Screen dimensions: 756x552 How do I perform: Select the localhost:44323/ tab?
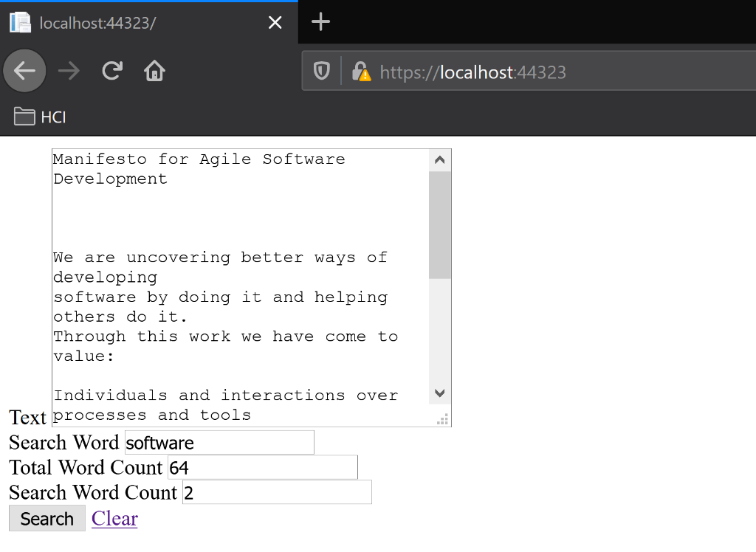(x=149, y=23)
